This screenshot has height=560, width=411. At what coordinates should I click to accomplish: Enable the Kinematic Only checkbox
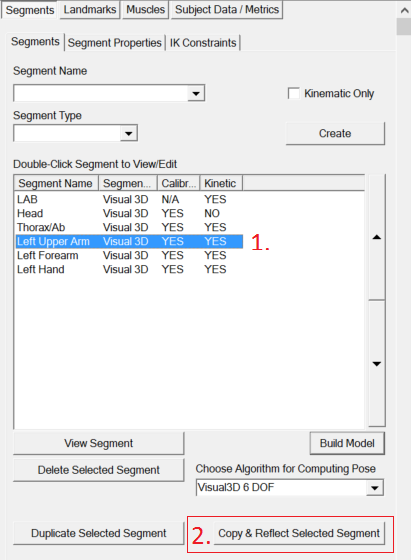point(294,93)
